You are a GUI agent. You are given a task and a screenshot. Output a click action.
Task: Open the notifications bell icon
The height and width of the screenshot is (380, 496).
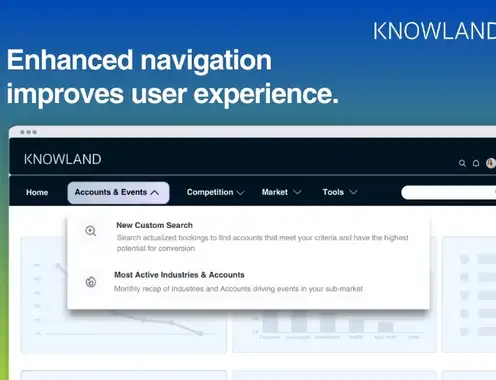[476, 163]
